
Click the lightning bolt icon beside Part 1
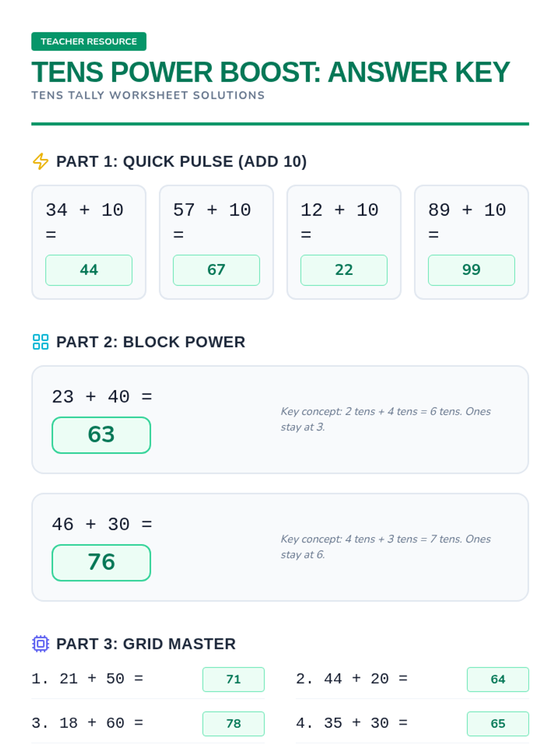click(41, 162)
